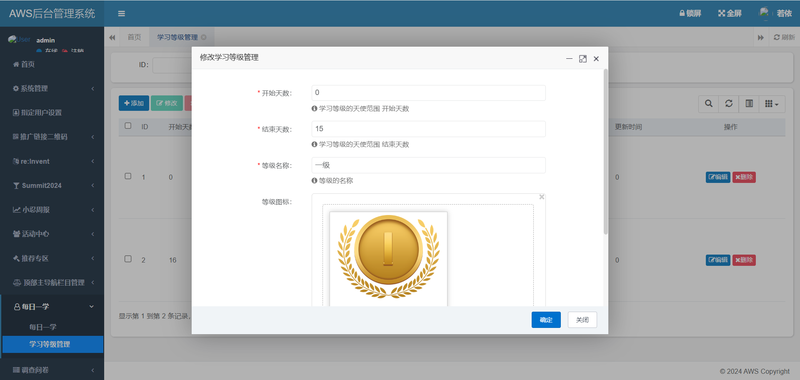Remove the uploaded medal image with X

pos(542,197)
